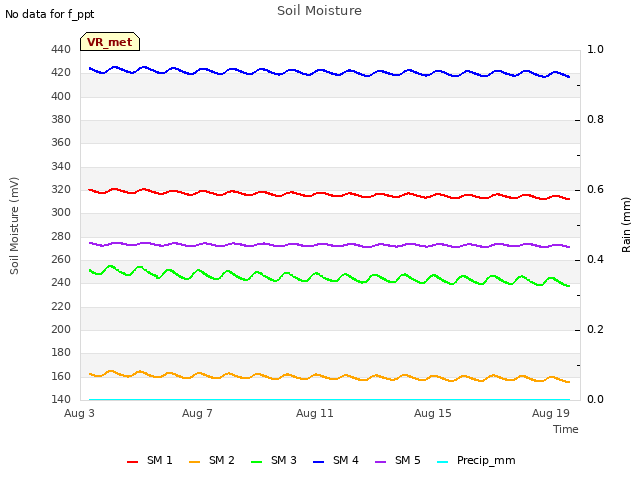Click the 0.4 right-axis tick label
640x480 pixels.
point(595,260)
